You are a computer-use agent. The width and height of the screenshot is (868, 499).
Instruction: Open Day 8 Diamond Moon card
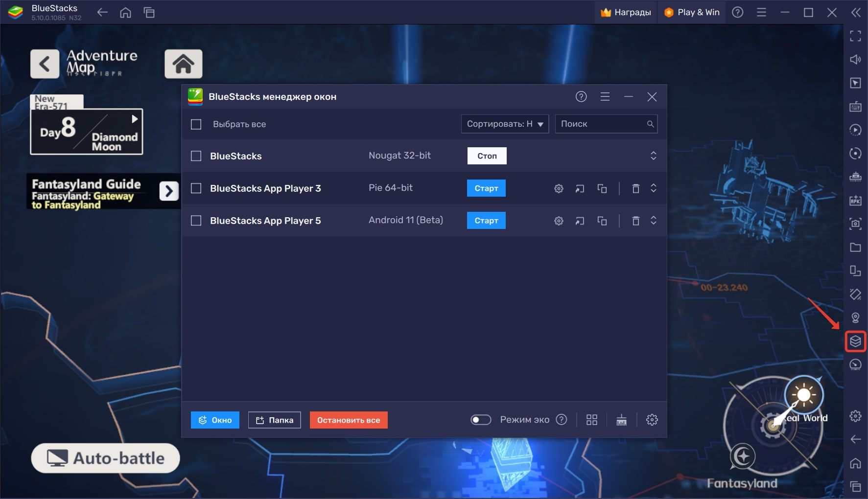point(87,132)
